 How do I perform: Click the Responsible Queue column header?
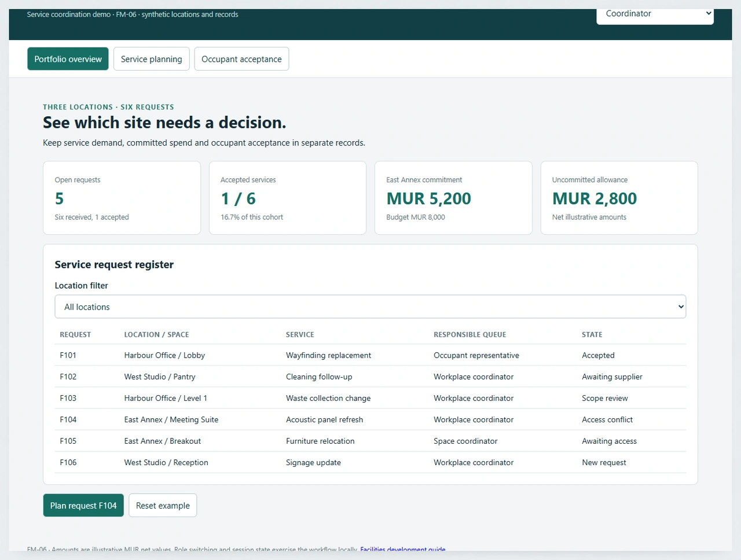pyautogui.click(x=470, y=334)
